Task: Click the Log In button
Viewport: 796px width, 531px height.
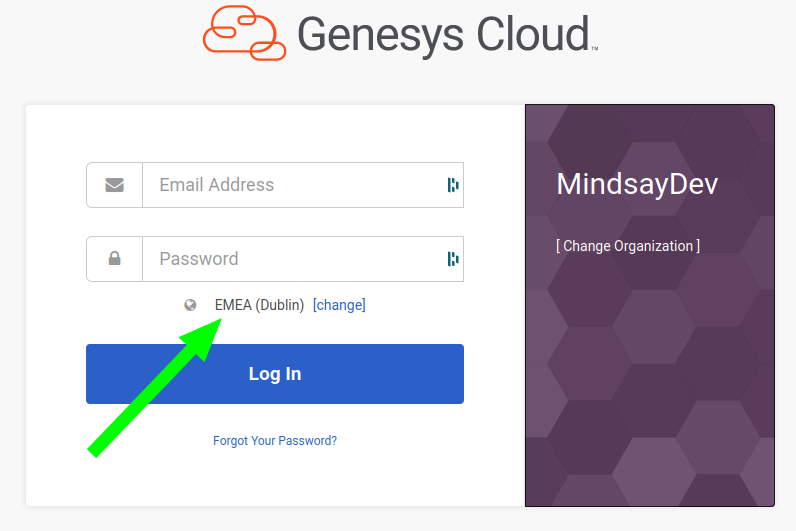Action: pyautogui.click(x=275, y=374)
